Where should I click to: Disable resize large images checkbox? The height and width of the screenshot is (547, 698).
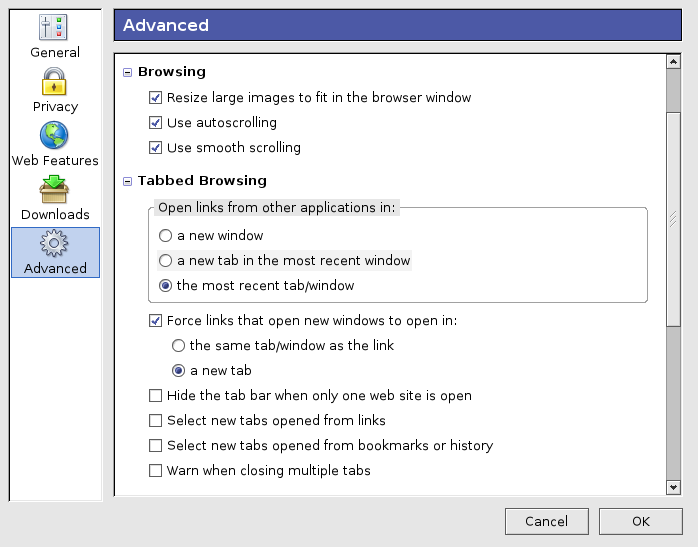pos(155,98)
